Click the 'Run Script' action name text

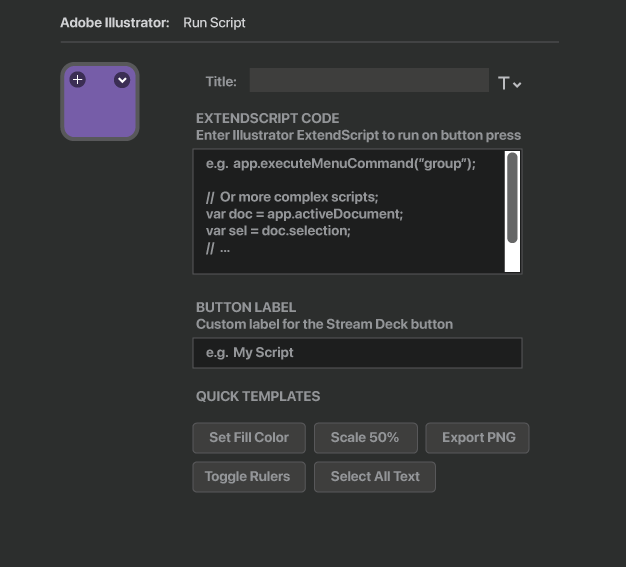point(214,23)
